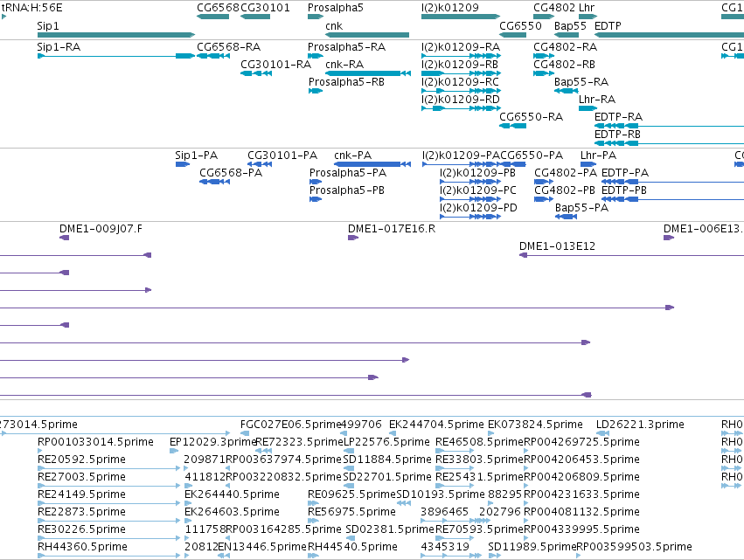Open the Bap55 gene feature
This screenshot has height=560, width=744.
click(x=567, y=35)
